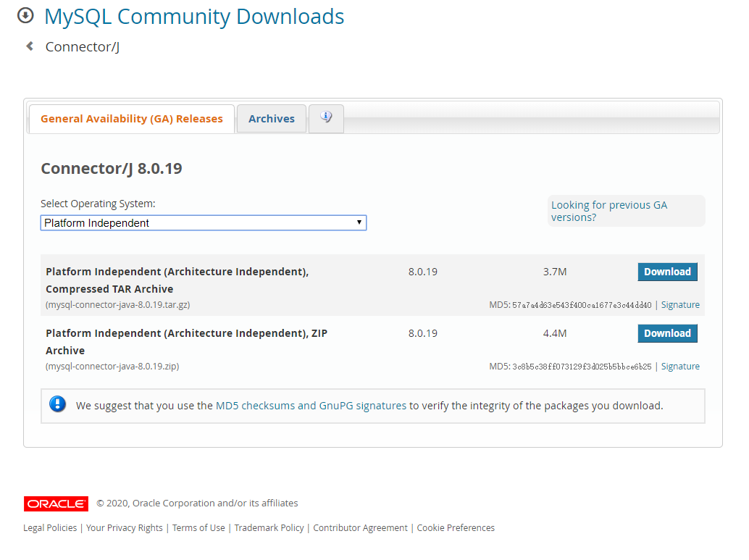Download the Compressed TAR Archive
Screen dimensions: 749x560
tap(667, 272)
